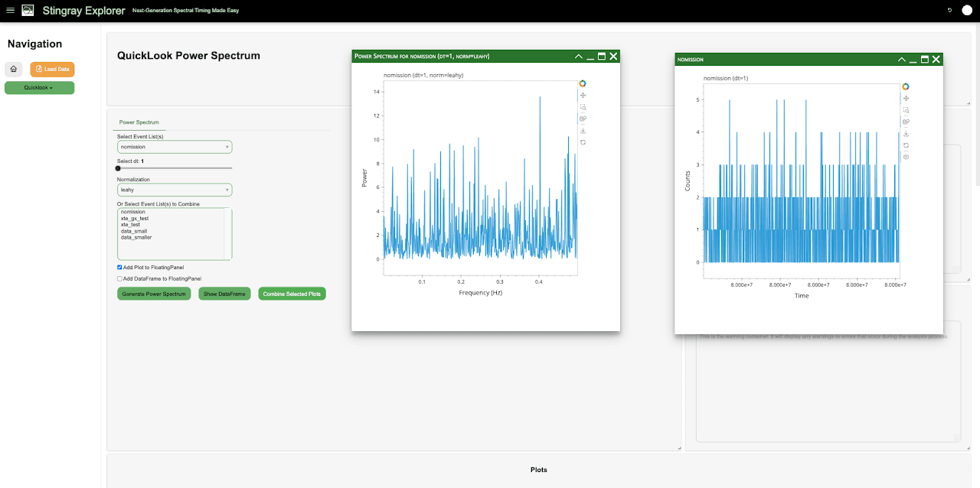Select Box Zoom tool in Power Spectrum plot
The height and width of the screenshot is (488, 980).
[583, 107]
